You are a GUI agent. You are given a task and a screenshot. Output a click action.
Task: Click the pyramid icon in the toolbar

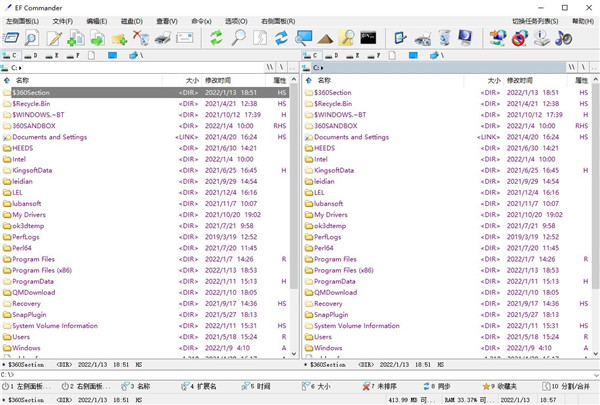pyautogui.click(x=325, y=38)
